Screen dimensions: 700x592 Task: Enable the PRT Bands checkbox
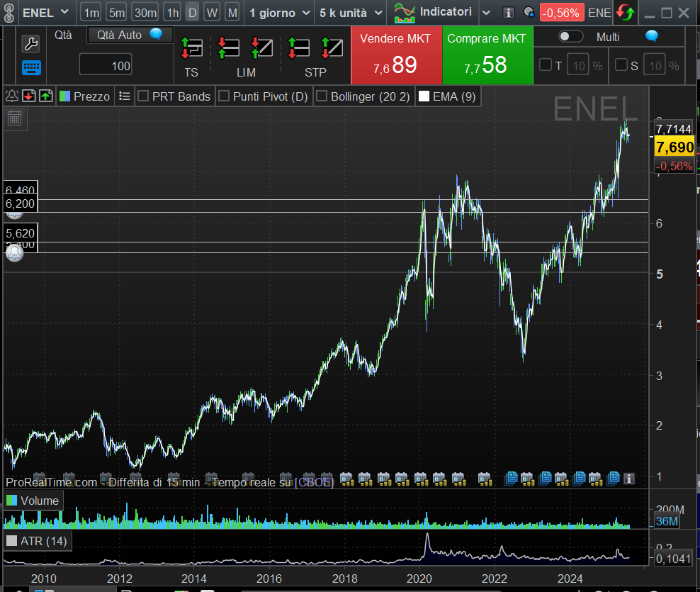click(142, 96)
